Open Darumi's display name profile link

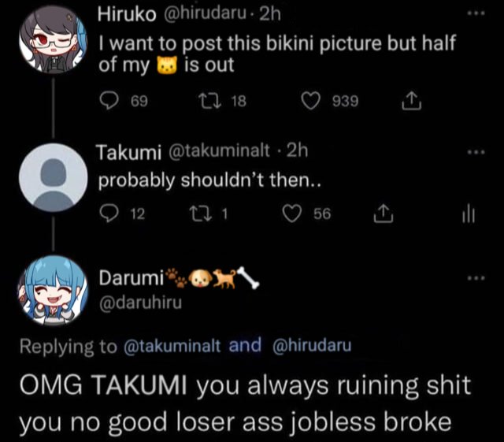pyautogui.click(x=131, y=277)
